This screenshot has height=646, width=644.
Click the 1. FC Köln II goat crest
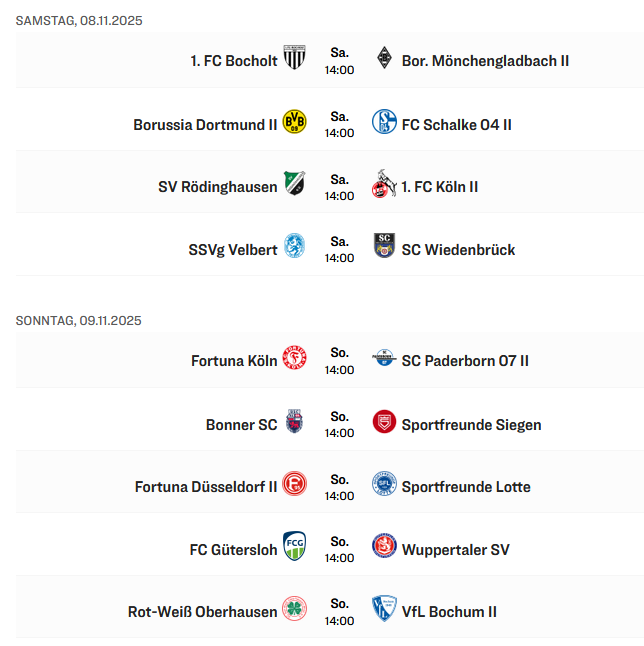[384, 185]
